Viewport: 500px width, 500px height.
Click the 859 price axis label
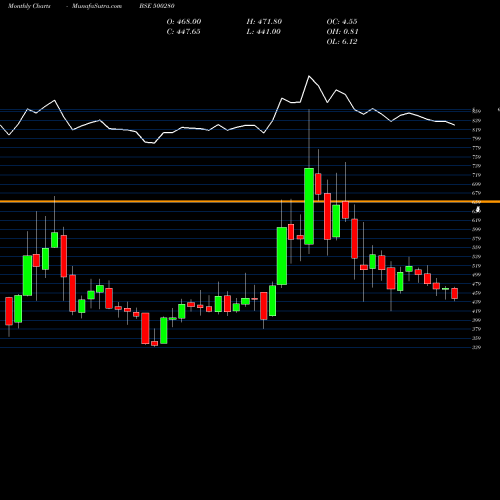[477, 111]
